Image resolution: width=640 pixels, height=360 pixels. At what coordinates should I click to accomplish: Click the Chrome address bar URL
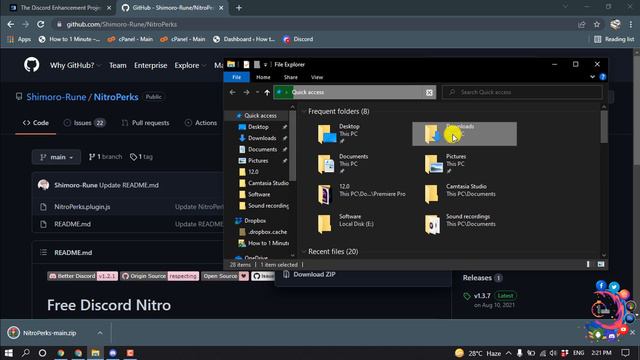[122, 24]
